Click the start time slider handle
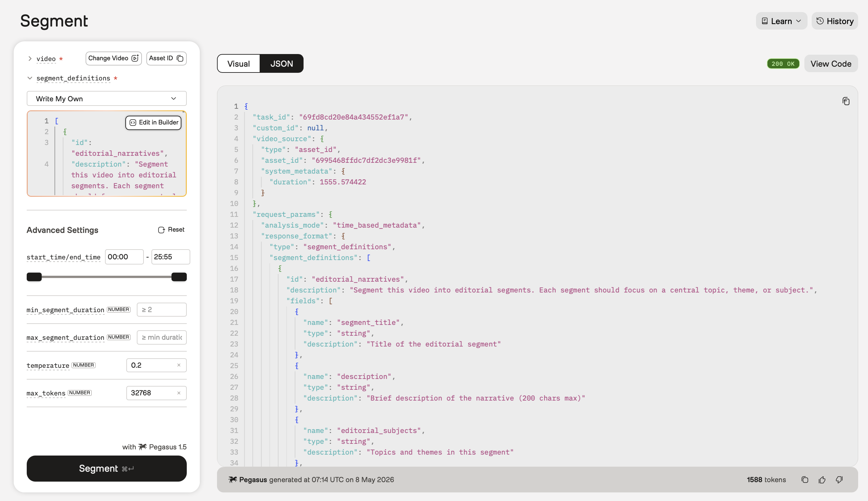868x501 pixels. pyautogui.click(x=34, y=277)
